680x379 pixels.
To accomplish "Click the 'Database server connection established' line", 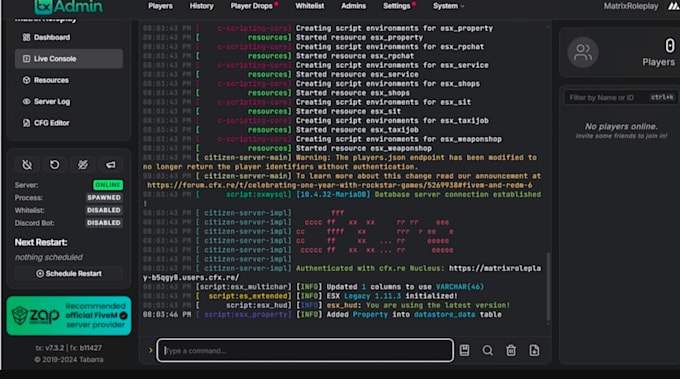I will click(458, 195).
